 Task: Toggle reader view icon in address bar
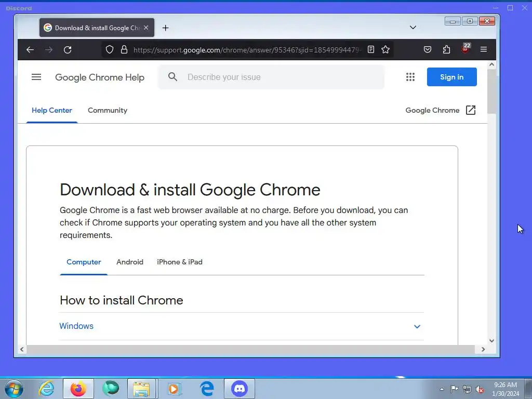pyautogui.click(x=371, y=49)
